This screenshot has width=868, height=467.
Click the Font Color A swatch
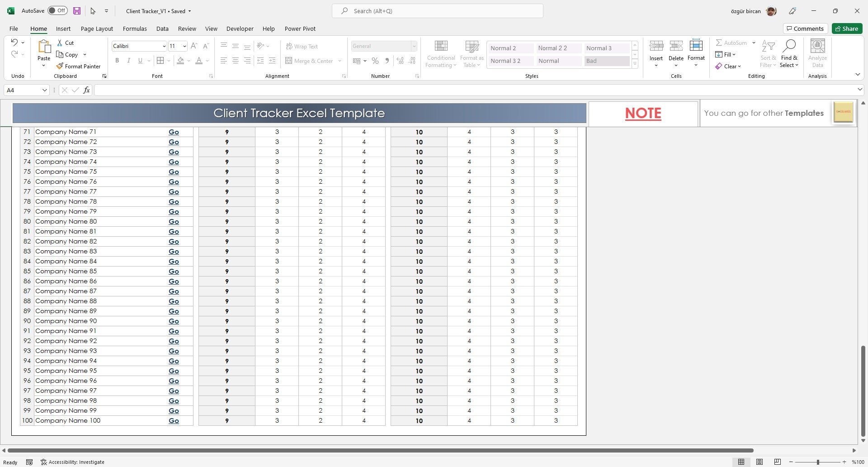(x=199, y=61)
